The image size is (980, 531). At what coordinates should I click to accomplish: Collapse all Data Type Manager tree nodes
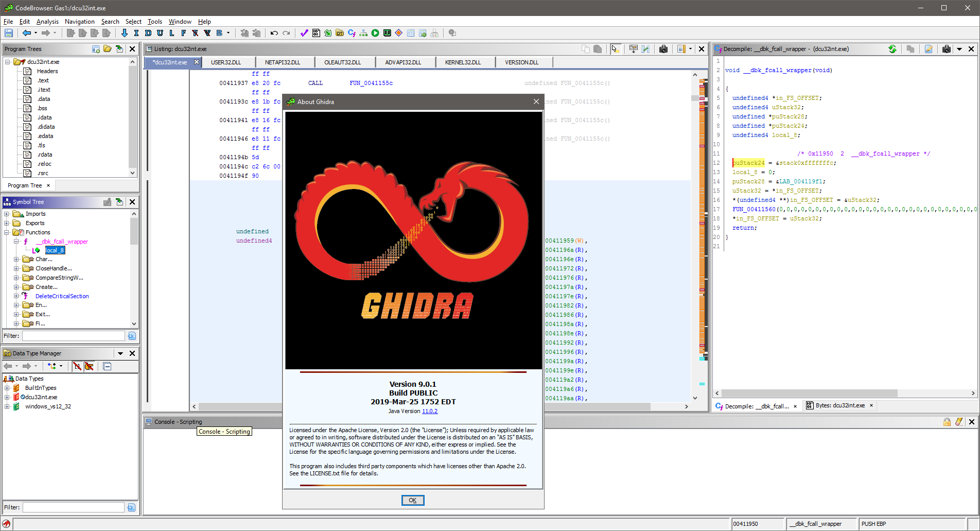point(107,366)
